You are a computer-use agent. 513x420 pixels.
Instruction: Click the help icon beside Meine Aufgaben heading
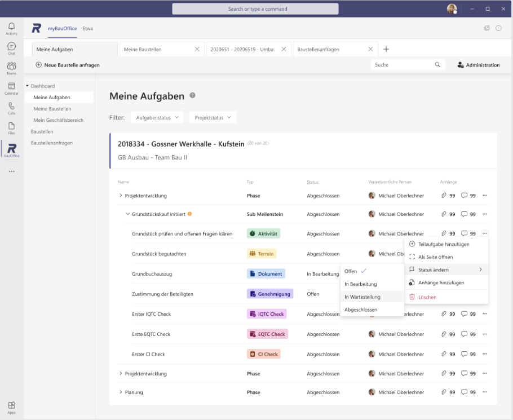point(192,96)
